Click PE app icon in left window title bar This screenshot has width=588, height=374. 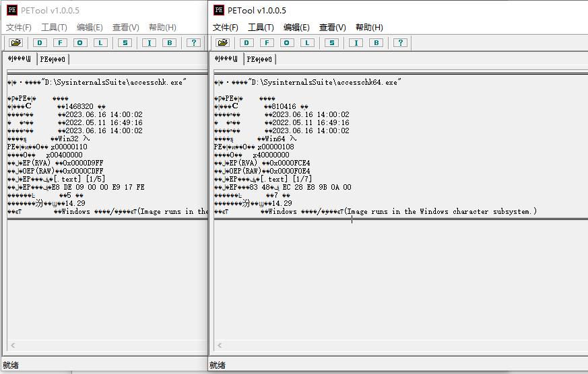12,10
